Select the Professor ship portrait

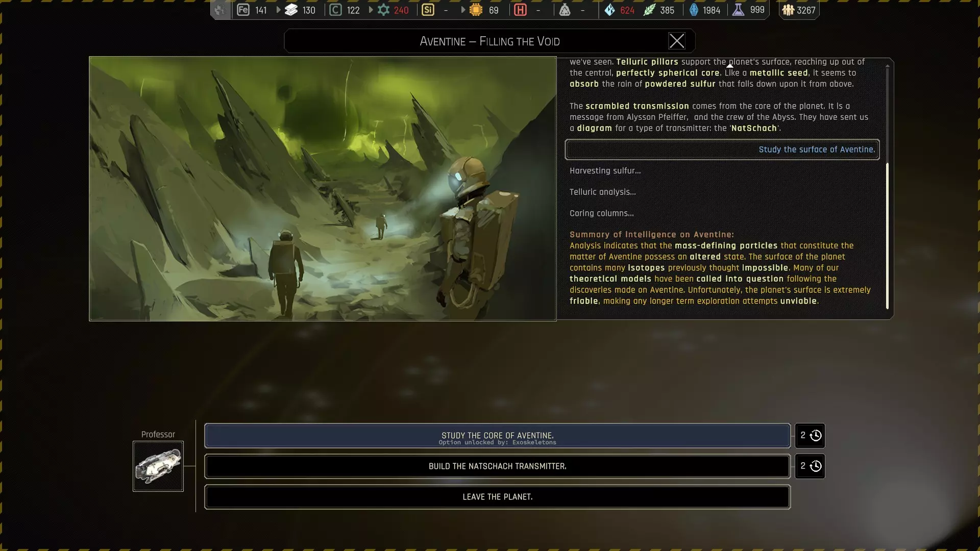(x=158, y=466)
